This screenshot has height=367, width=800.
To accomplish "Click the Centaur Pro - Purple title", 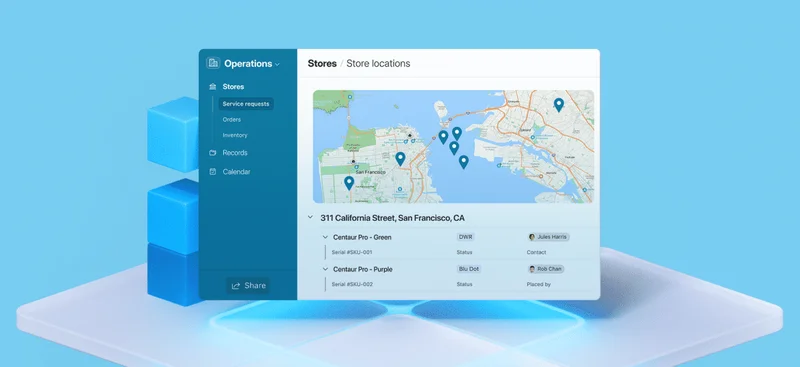I will point(363,270).
